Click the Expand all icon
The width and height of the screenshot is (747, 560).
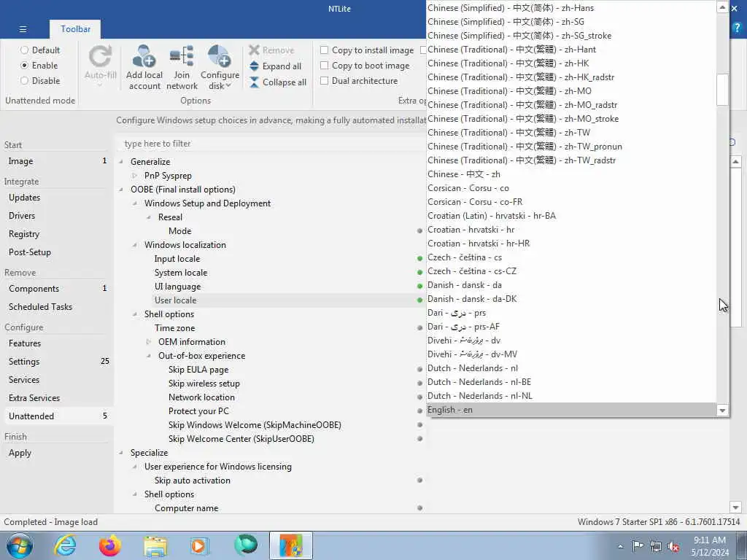pos(255,66)
